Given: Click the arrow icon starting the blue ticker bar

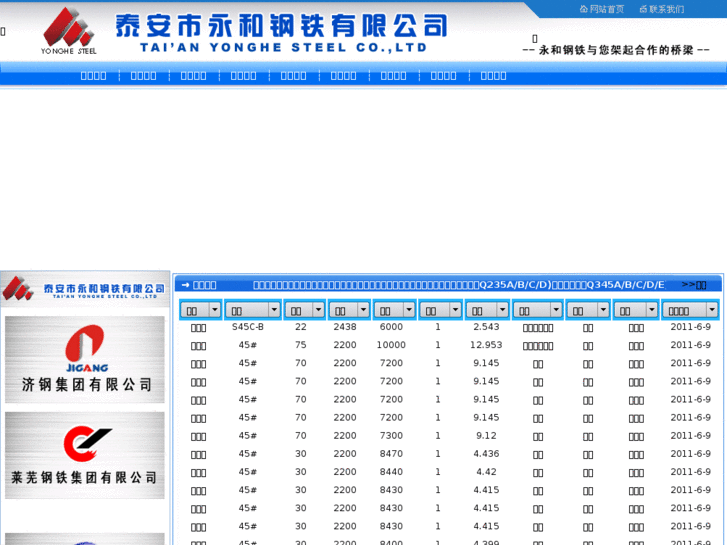Looking at the screenshot, I should [185, 285].
